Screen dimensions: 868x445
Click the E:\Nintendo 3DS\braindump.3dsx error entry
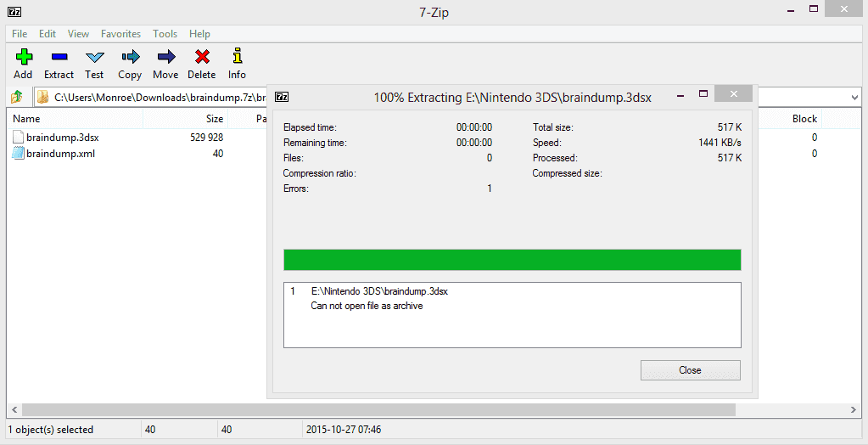click(x=379, y=291)
